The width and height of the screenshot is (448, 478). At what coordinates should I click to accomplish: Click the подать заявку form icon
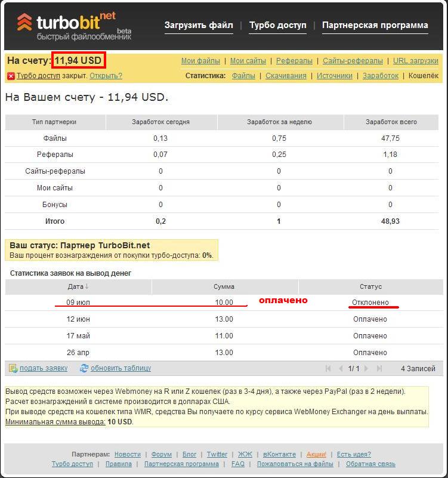coord(13,368)
